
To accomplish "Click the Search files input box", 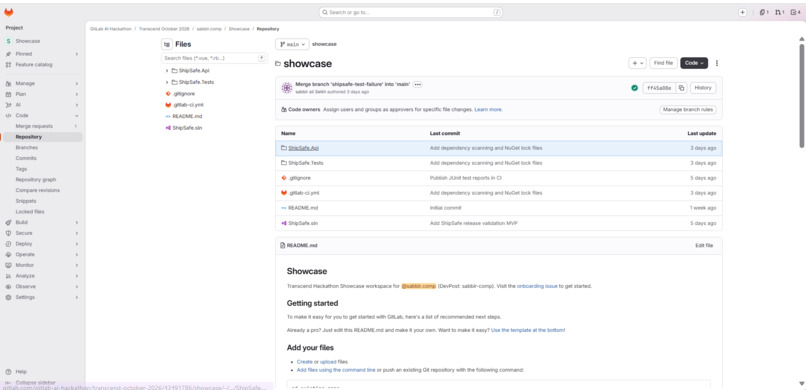I will 214,59.
